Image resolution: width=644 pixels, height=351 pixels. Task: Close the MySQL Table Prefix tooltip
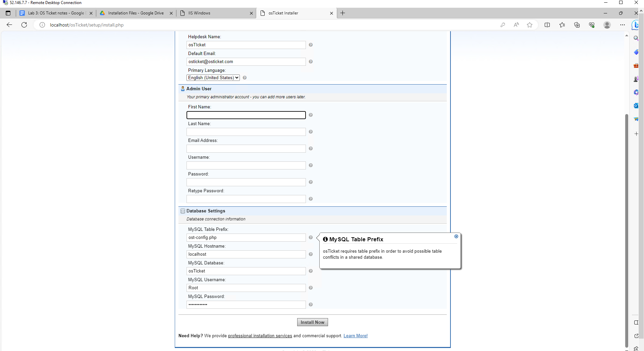[x=456, y=236]
